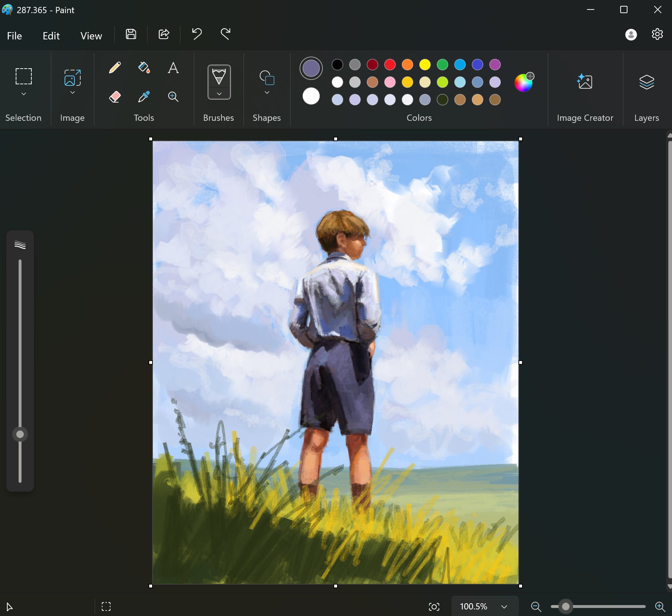Choose the dark olive custom swatch

coord(443,100)
